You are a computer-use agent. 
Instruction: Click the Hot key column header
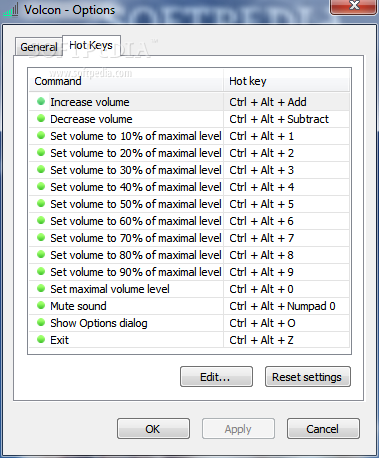click(x=286, y=81)
